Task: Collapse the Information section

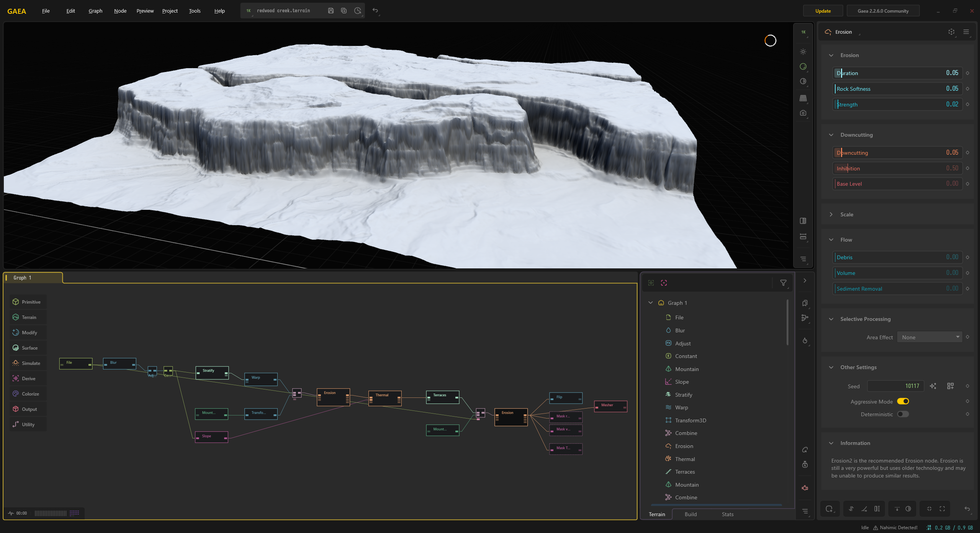Action: click(x=831, y=443)
